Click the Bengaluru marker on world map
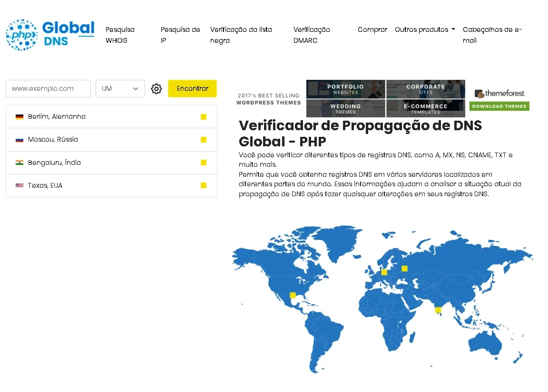The image size is (548, 392). tap(438, 310)
